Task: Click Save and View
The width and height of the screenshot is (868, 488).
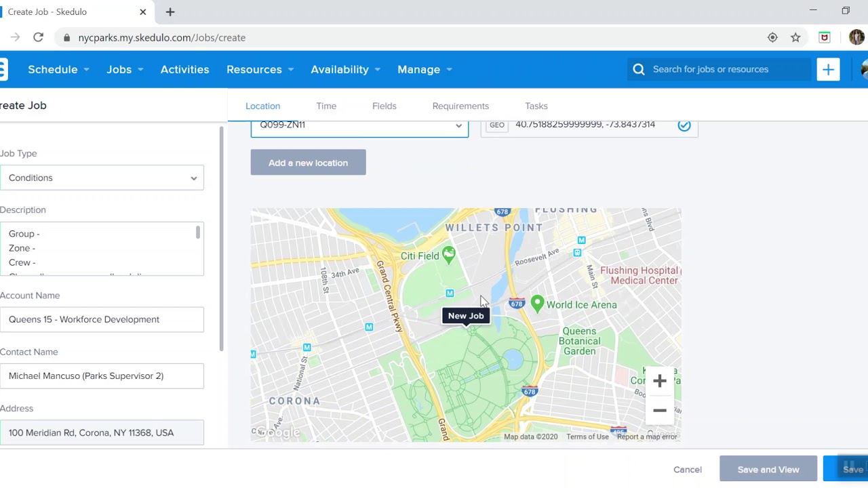Action: click(768, 470)
